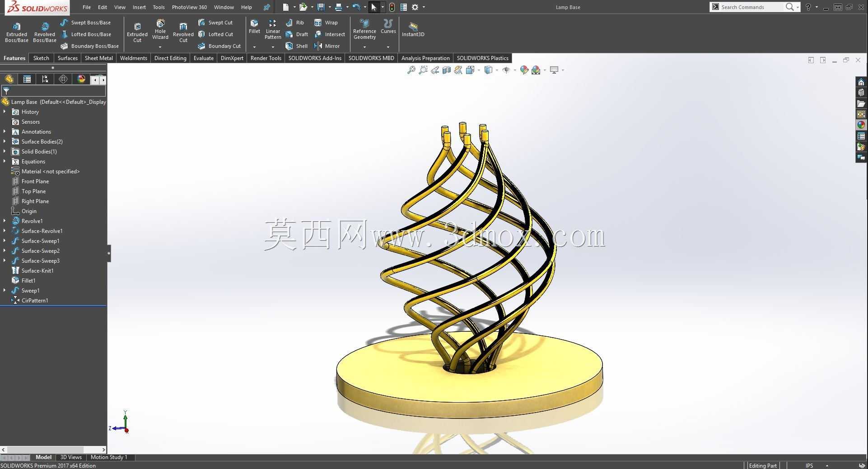
Task: Select the Rib tool
Action: pos(294,23)
